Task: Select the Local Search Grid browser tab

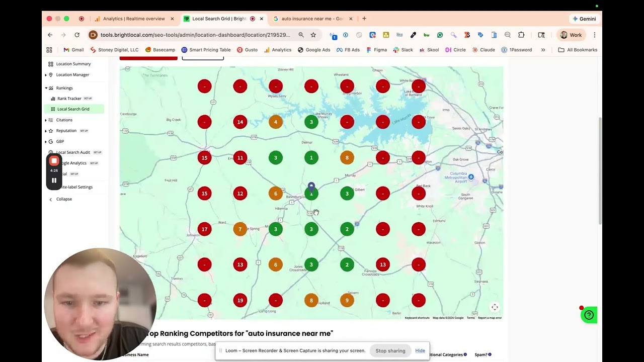Action: pos(218,19)
